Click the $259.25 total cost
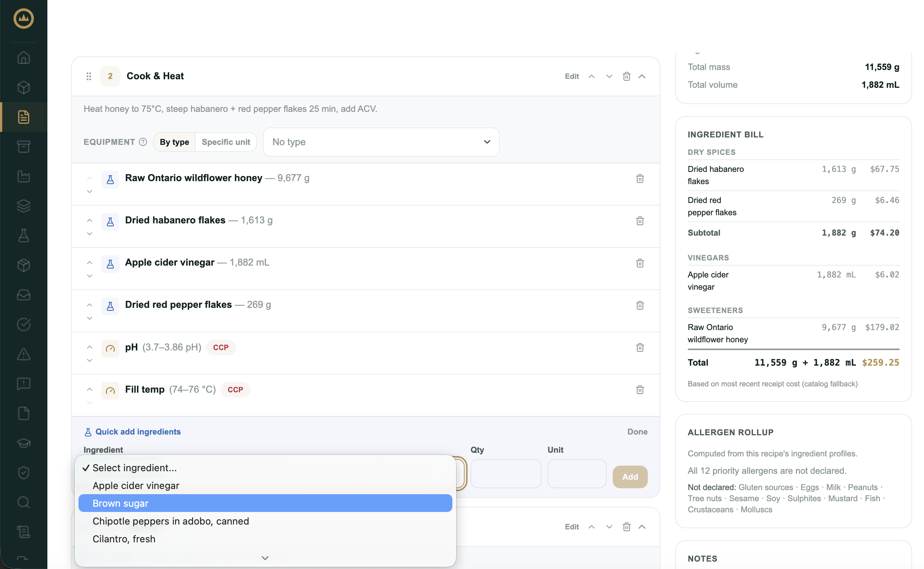The width and height of the screenshot is (924, 569). pos(880,362)
